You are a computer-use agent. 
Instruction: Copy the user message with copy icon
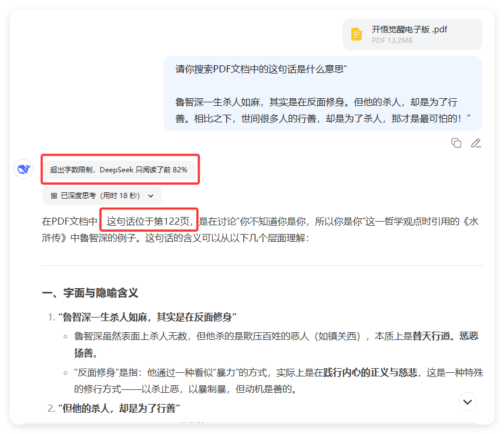(456, 143)
